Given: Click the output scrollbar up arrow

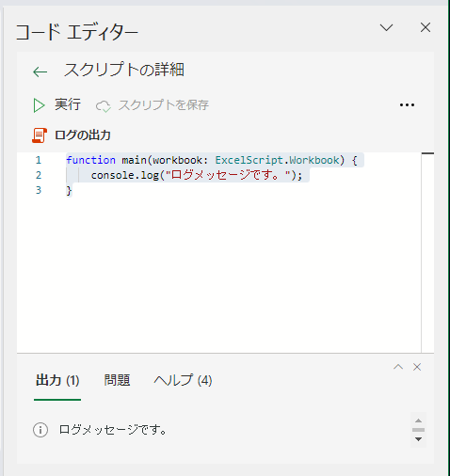Looking at the screenshot, I should pos(418,420).
